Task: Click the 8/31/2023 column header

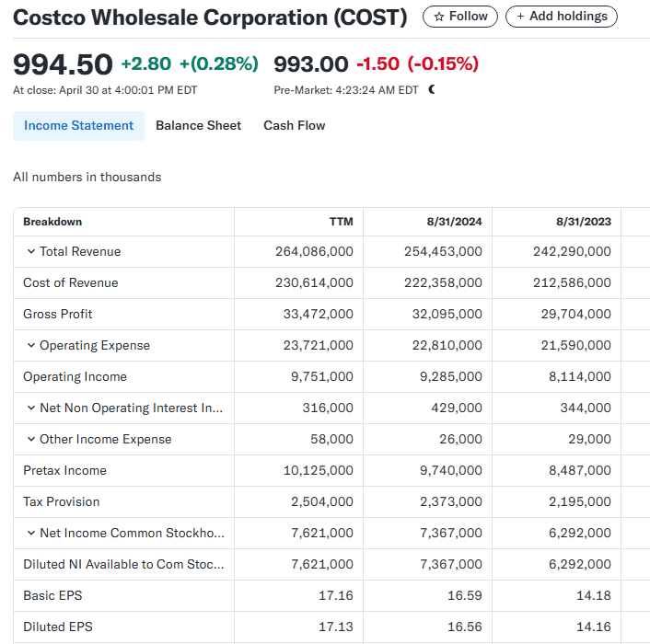Action: [584, 222]
